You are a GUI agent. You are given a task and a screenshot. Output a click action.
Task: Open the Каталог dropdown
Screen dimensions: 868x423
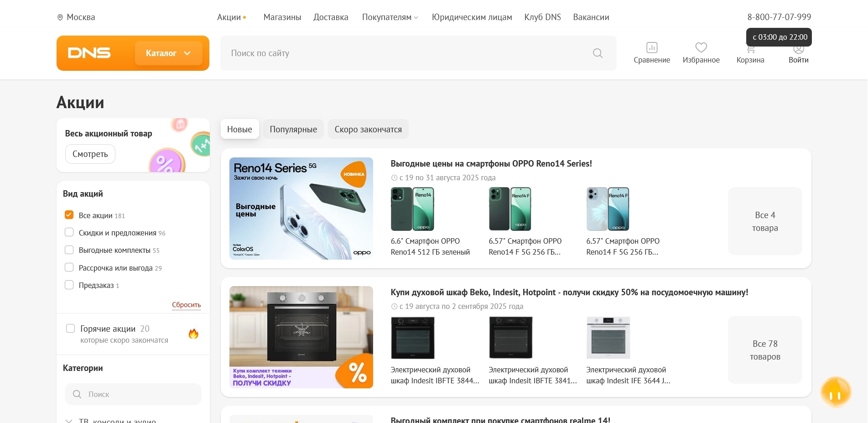(168, 53)
